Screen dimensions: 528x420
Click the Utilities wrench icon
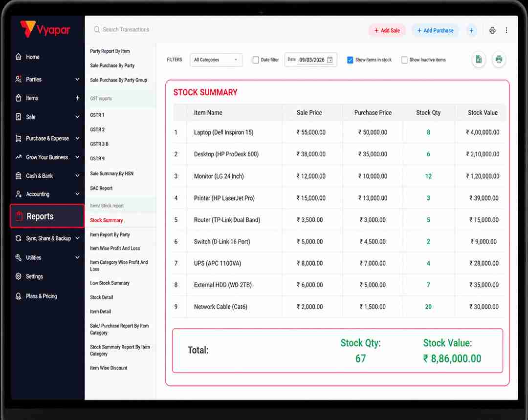[19, 257]
